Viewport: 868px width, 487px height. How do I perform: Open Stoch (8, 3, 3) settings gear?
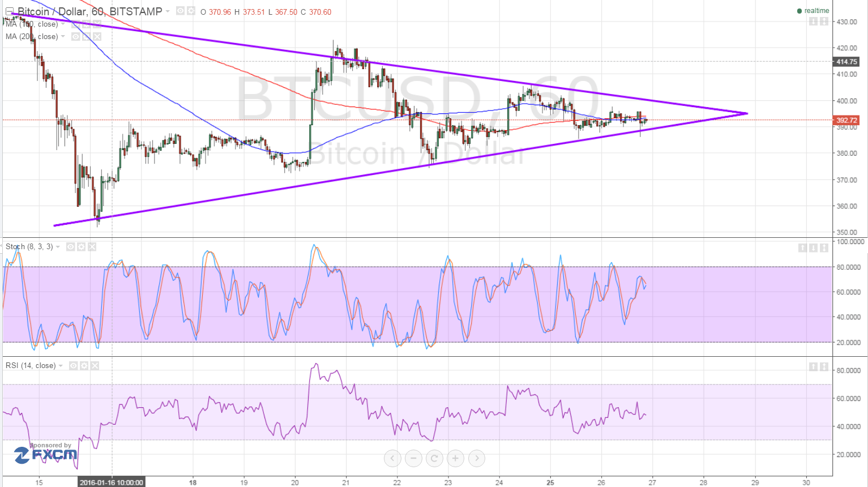pos(81,247)
